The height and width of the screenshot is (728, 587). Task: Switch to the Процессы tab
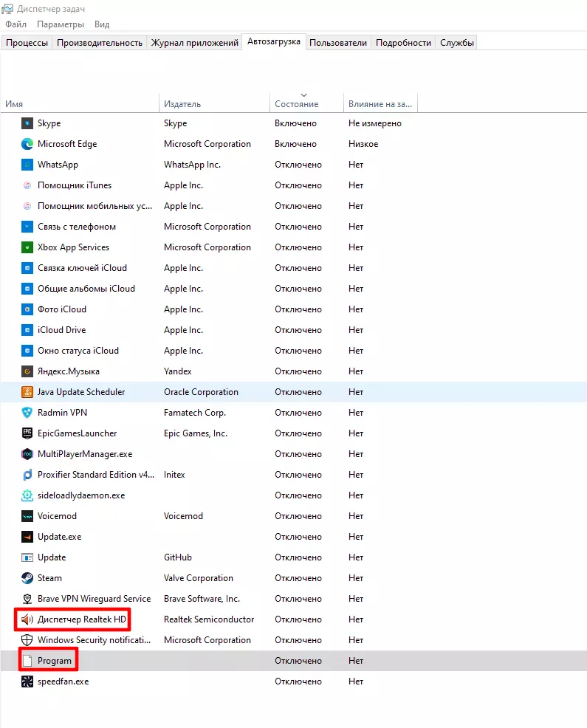pos(27,43)
